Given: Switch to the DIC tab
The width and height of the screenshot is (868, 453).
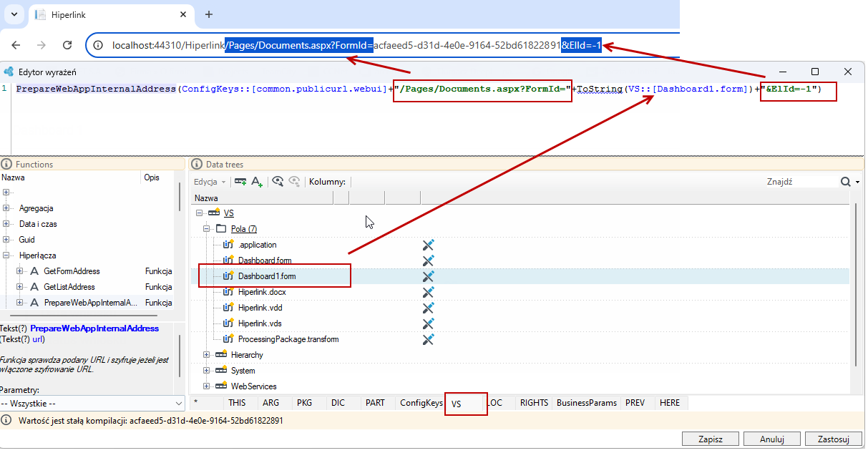Looking at the screenshot, I should coord(338,403).
